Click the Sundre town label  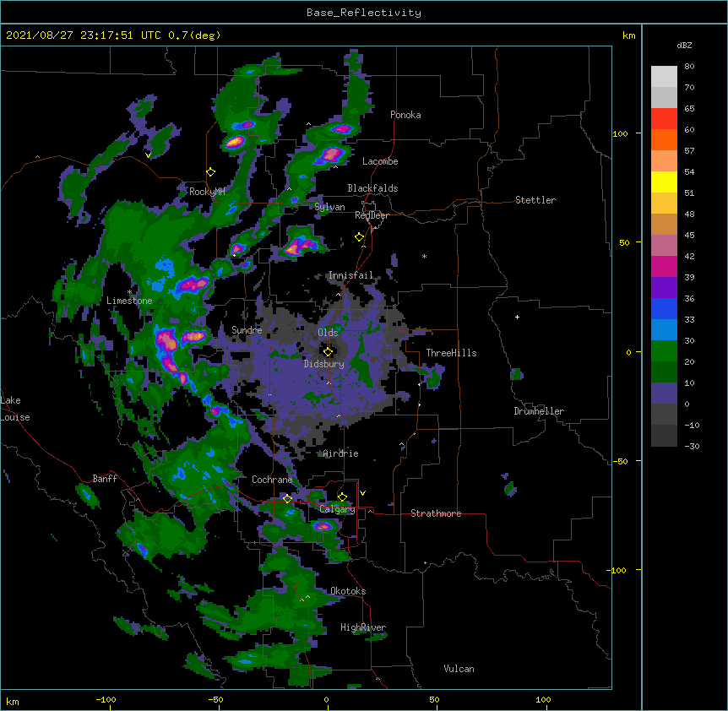[x=247, y=330]
